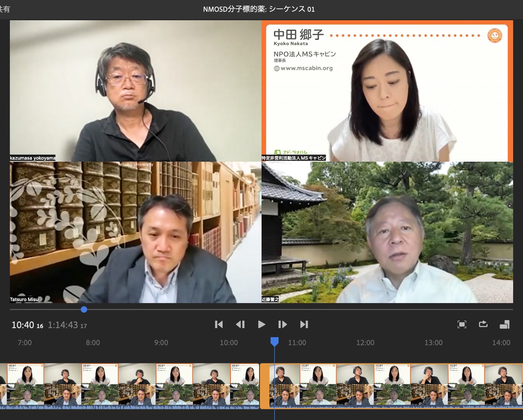Click the 12:00 ruler label
Screen dimensions: 523x420
coord(365,342)
